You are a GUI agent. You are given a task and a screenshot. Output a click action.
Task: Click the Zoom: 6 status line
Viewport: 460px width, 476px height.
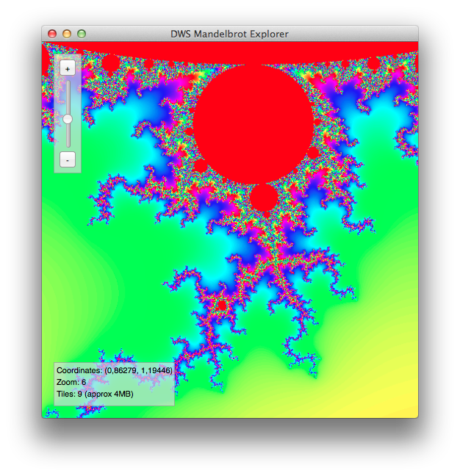(71, 383)
